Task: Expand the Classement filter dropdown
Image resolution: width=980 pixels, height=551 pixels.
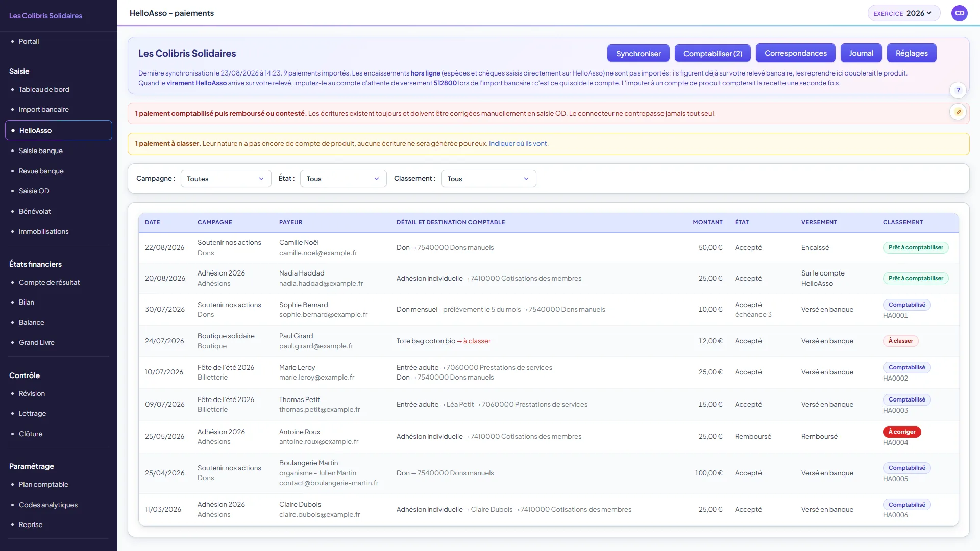Action: pos(488,179)
